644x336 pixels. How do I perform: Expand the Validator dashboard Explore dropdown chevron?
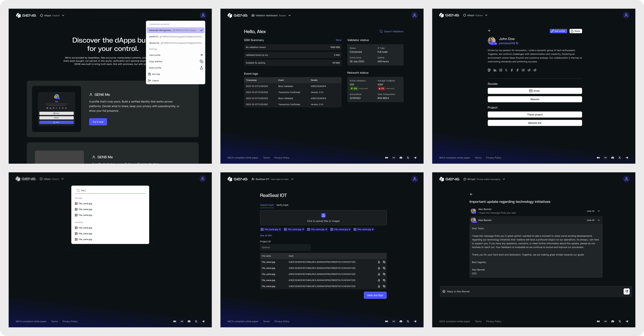tap(289, 15)
